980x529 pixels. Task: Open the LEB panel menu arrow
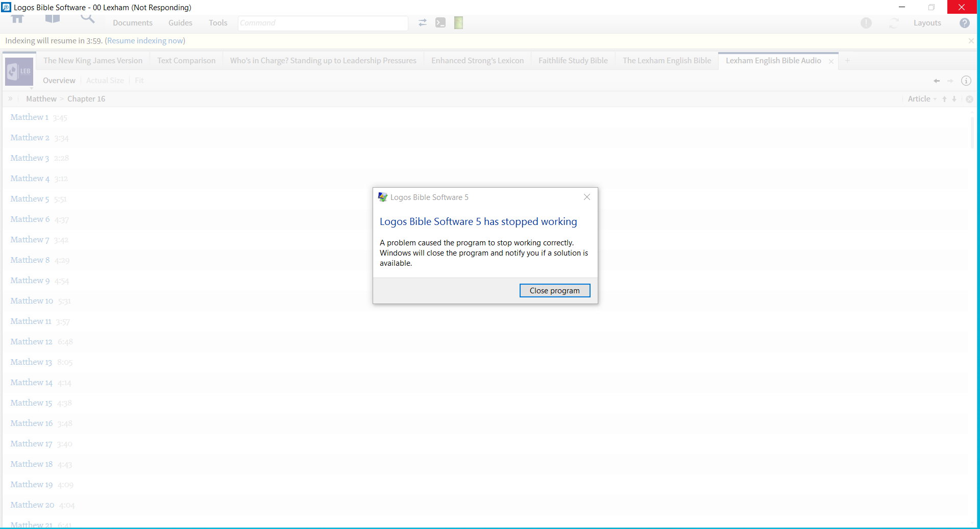click(x=32, y=88)
